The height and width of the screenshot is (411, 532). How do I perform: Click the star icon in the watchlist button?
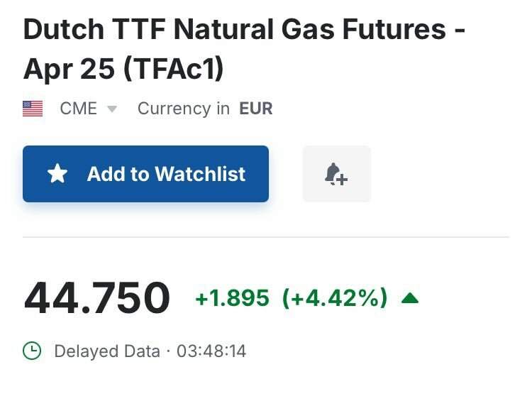pyautogui.click(x=57, y=174)
